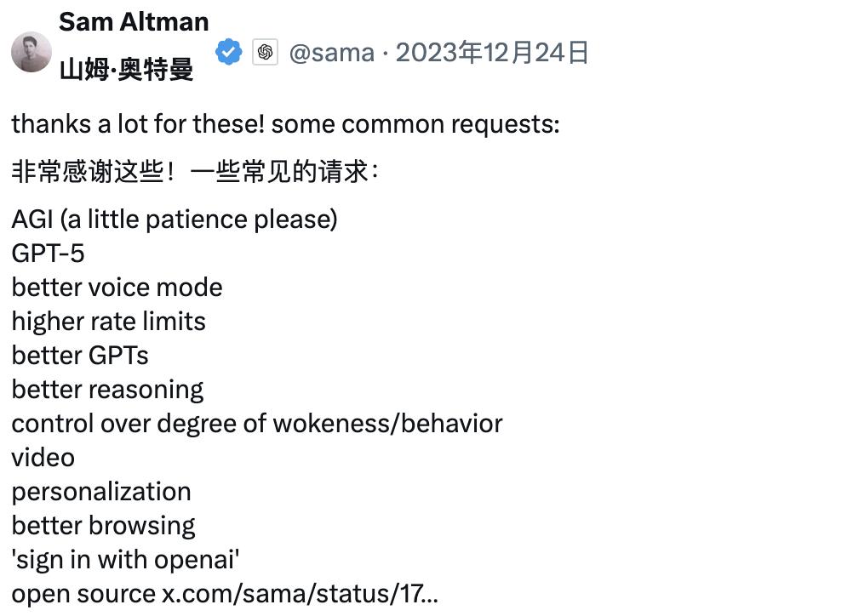This screenshot has width=853, height=616.
Task: Click the 2023年12月24日 post date
Action: [492, 53]
